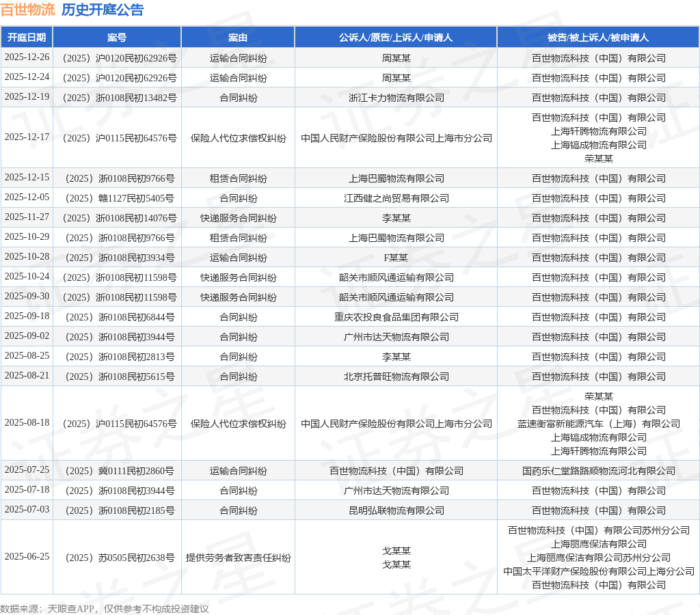Image resolution: width=700 pixels, height=615 pixels.
Task: Click case number （2025）冀0111民初2860号
Action: (117, 470)
